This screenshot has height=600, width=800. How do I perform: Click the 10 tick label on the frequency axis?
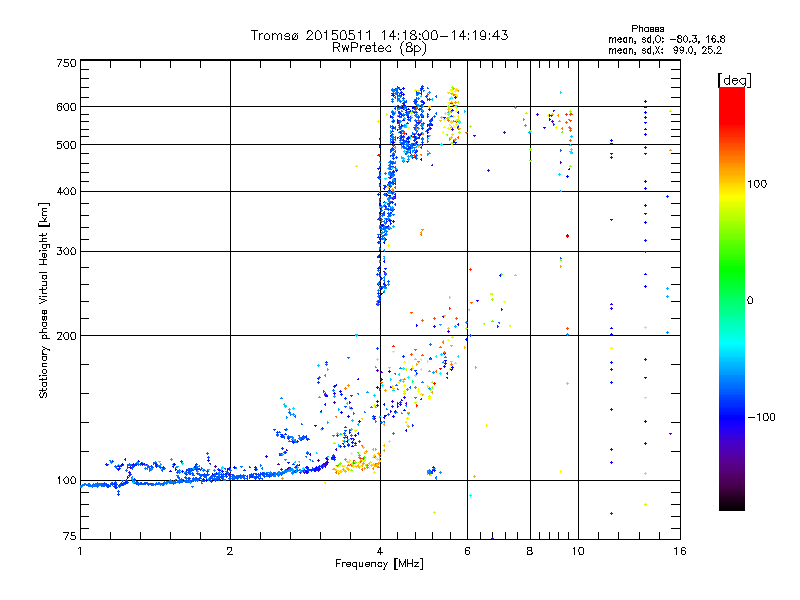click(577, 551)
